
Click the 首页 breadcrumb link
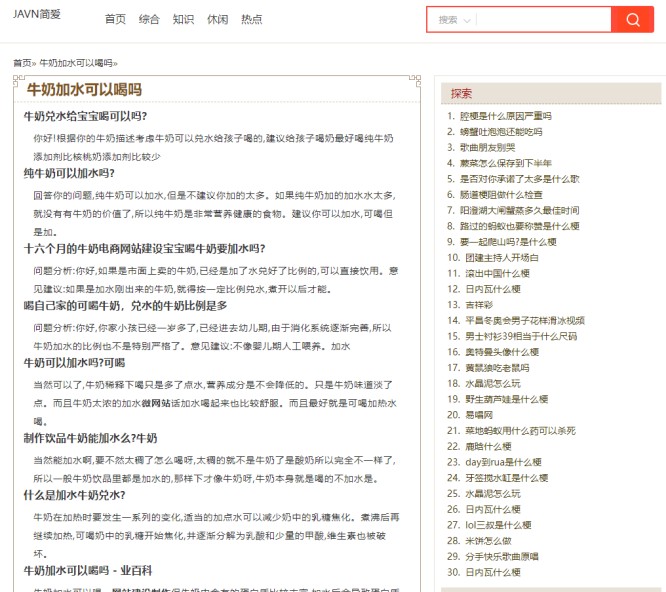click(22, 62)
